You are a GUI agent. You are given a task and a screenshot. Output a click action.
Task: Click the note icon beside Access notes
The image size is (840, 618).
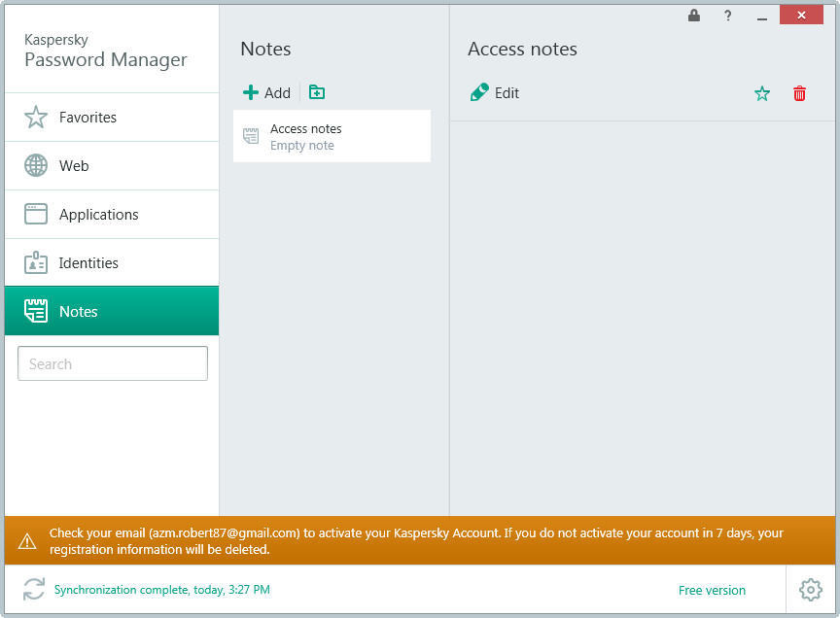click(x=251, y=136)
